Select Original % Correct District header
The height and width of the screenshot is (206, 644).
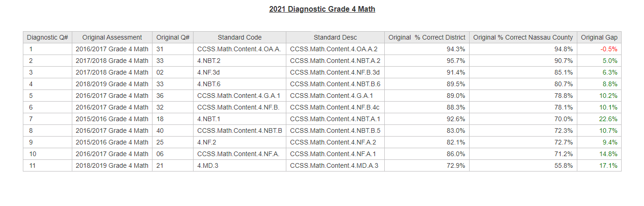click(x=427, y=37)
